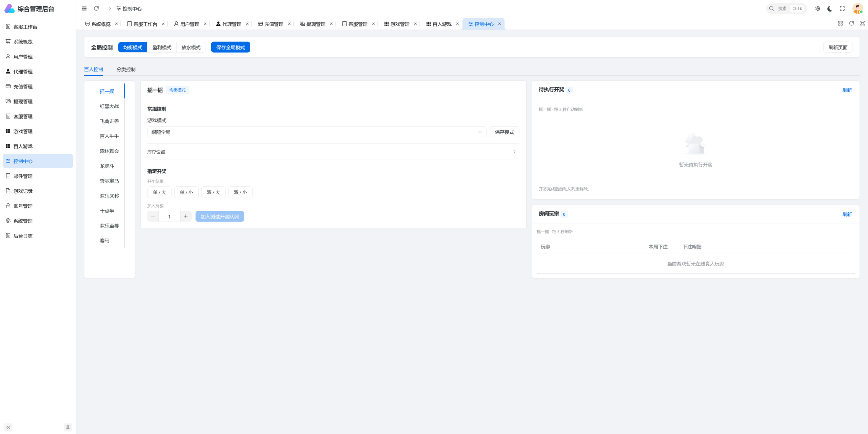868x434 pixels.
Task: Close the 提现管理 tab
Action: [331, 24]
